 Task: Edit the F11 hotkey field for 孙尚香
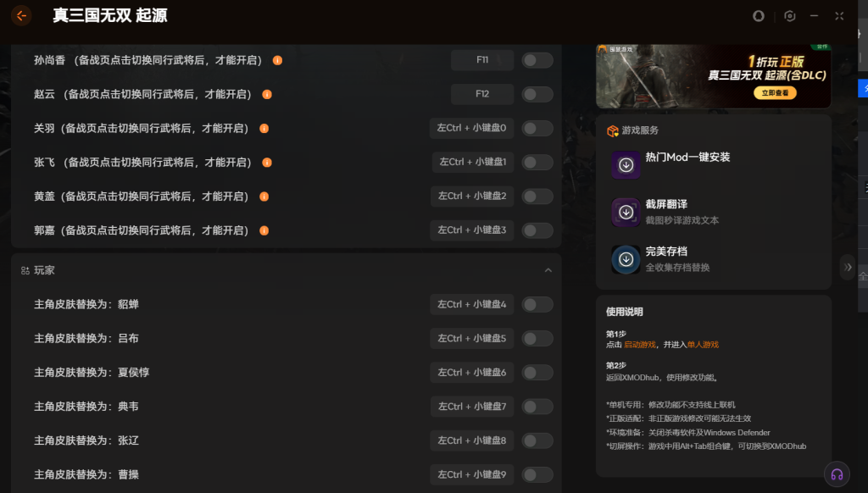pos(482,60)
